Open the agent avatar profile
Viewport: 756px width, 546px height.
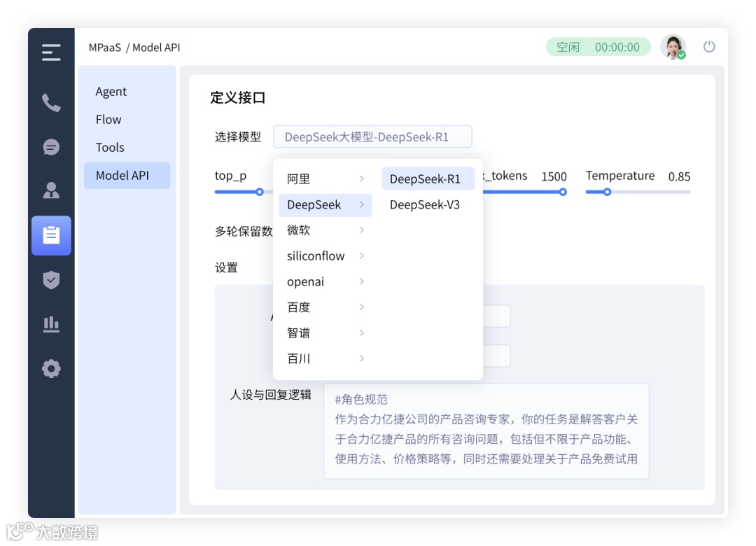click(673, 47)
